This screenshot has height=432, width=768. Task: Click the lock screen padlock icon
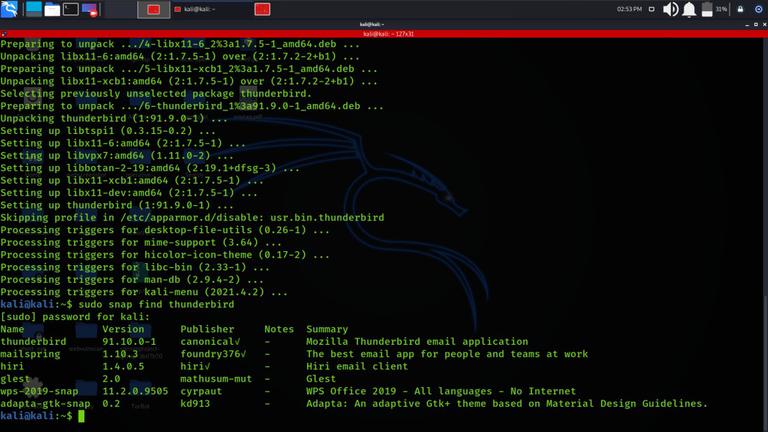coord(741,9)
